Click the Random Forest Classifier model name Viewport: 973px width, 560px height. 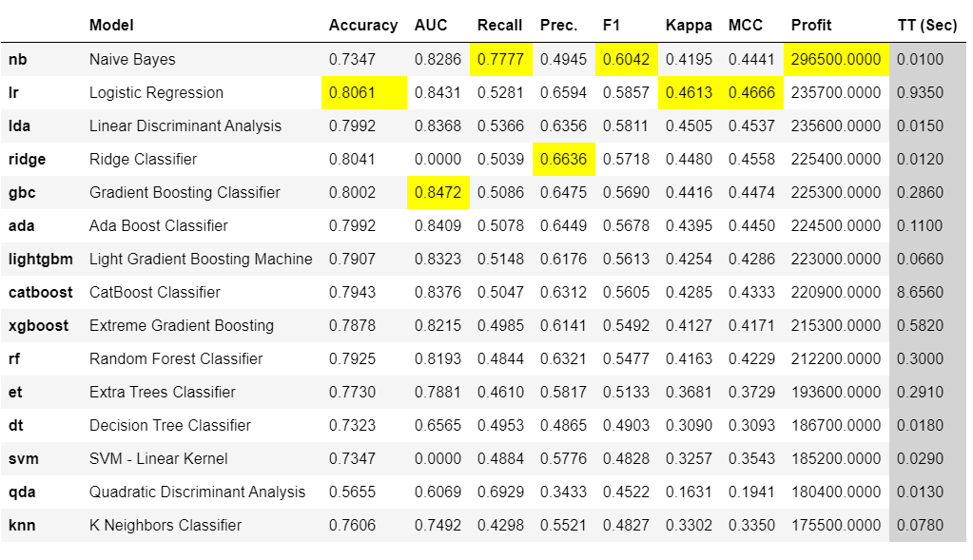(x=176, y=359)
